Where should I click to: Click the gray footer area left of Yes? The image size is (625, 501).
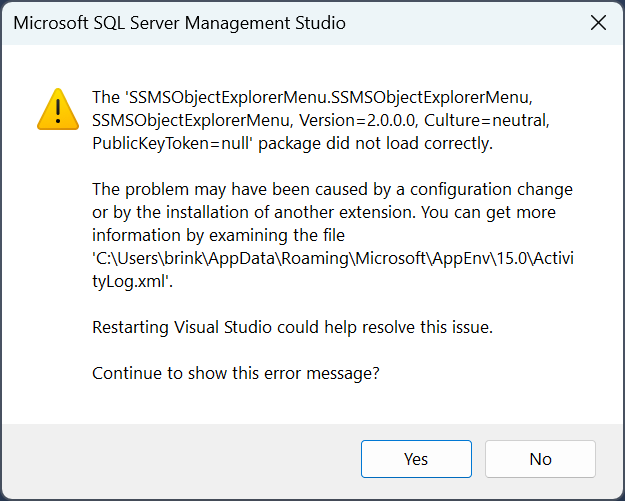point(181,459)
